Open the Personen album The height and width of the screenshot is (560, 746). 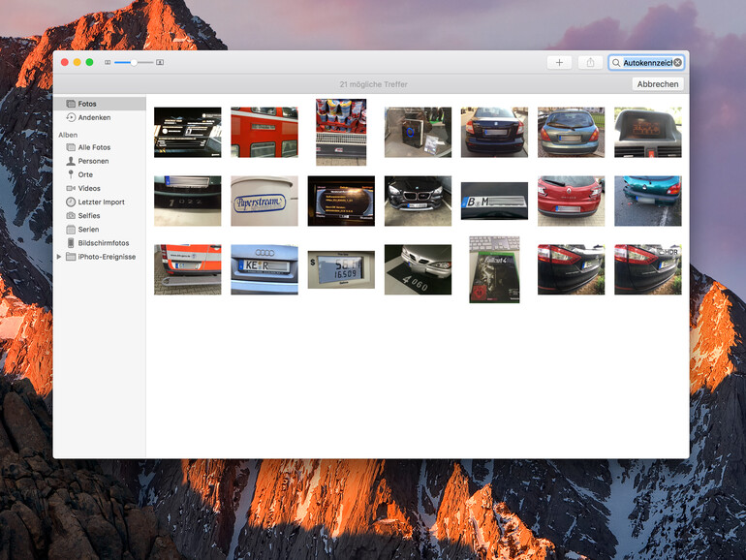pyautogui.click(x=93, y=161)
